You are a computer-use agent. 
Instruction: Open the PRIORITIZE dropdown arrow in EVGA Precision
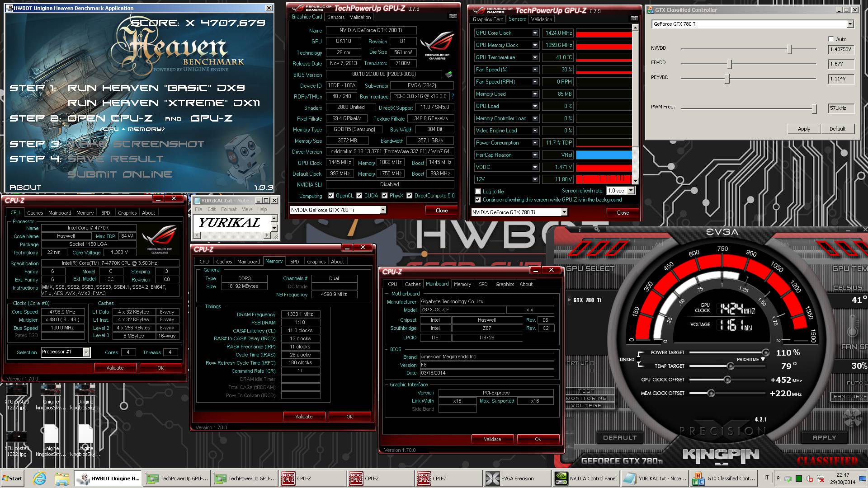(x=763, y=359)
